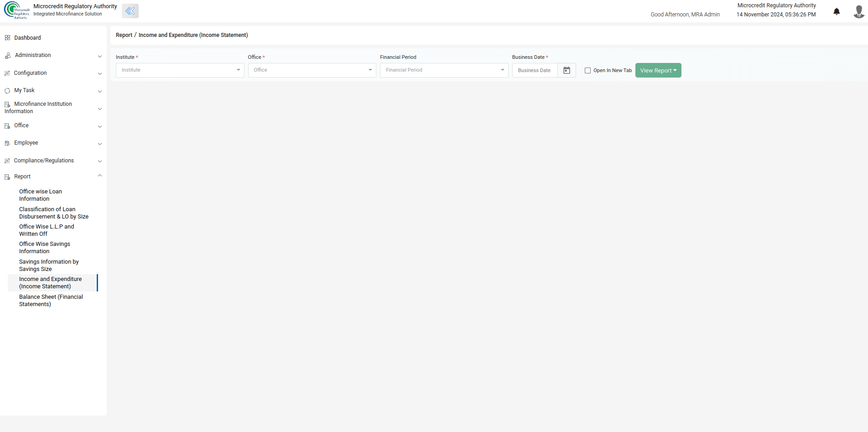Expand the Office sidebar menu chevron
This screenshot has width=868, height=432.
[100, 126]
